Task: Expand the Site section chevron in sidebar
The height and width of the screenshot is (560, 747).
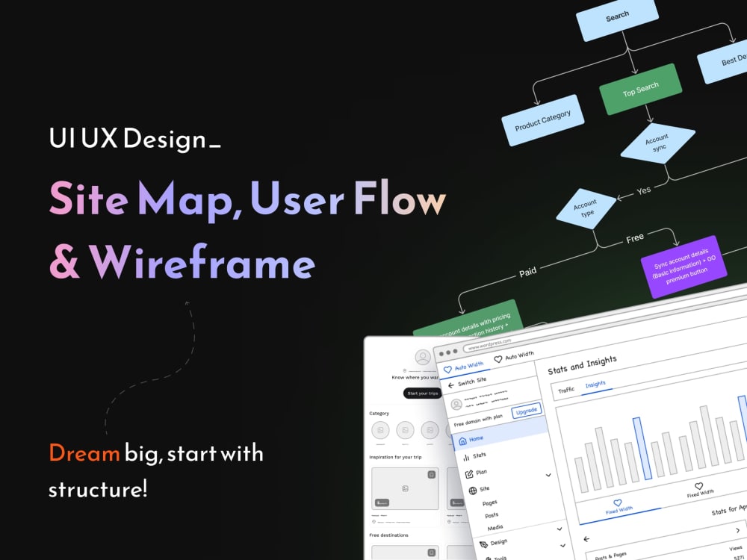Action: click(x=548, y=475)
